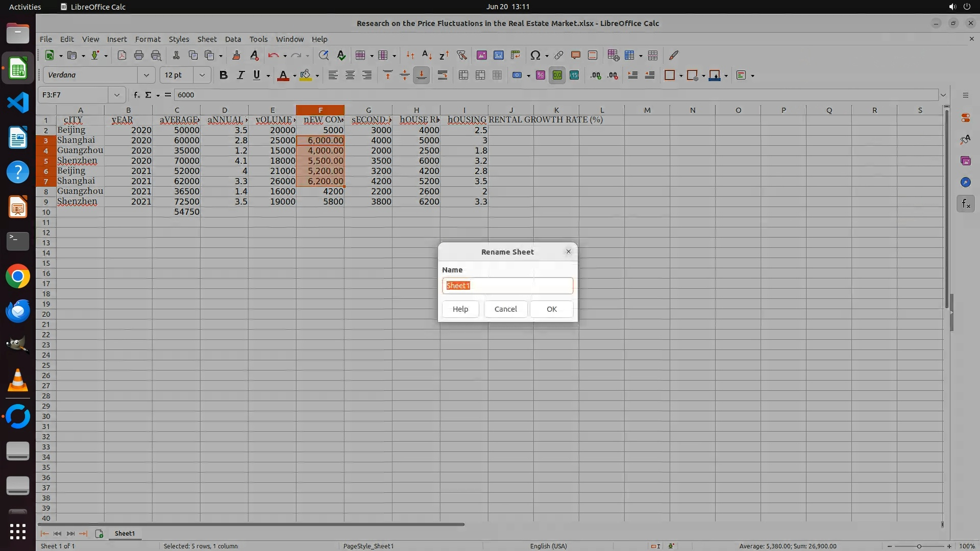Click Cancel in Rename Sheet dialog

pyautogui.click(x=505, y=309)
